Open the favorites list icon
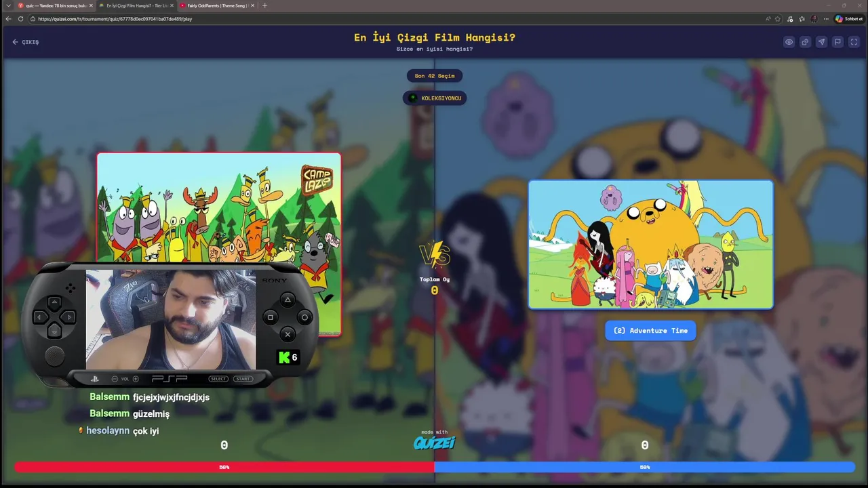Image resolution: width=868 pixels, height=488 pixels. [802, 19]
